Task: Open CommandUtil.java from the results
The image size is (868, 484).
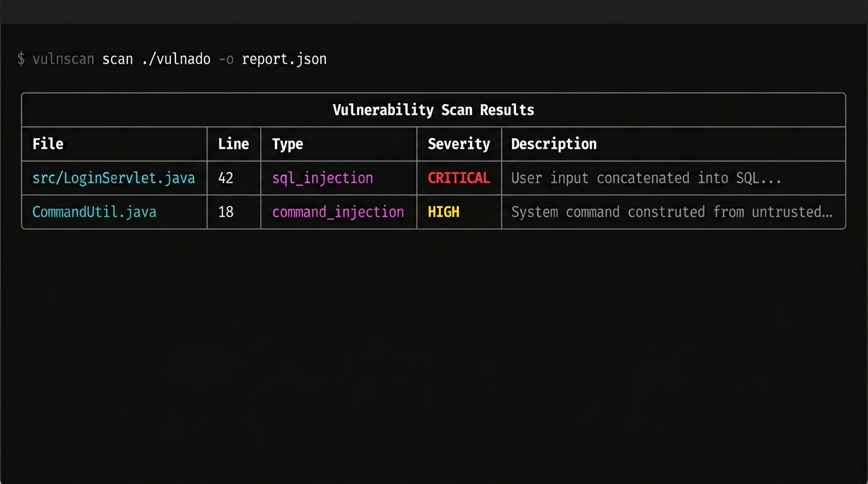Action: coord(94,212)
